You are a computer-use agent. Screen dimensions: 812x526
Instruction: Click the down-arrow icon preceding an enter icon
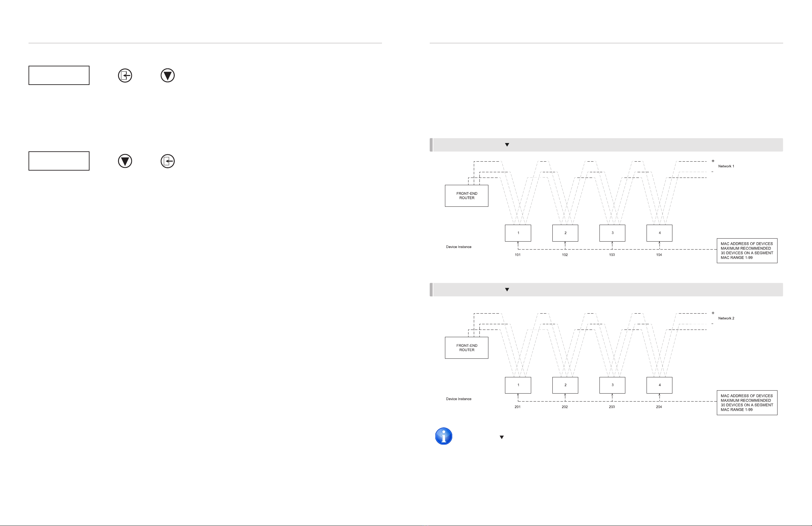125,161
